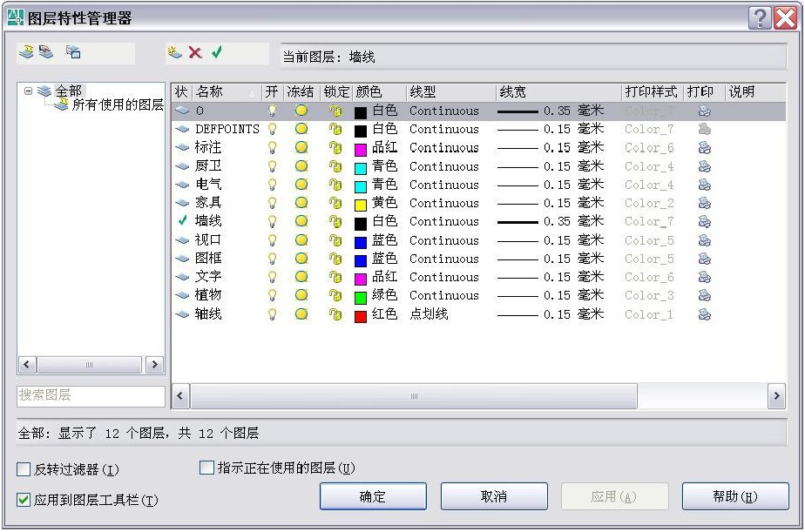The height and width of the screenshot is (532, 805).
Task: Turn off the light bulb for layer 厨卫
Action: 272,166
